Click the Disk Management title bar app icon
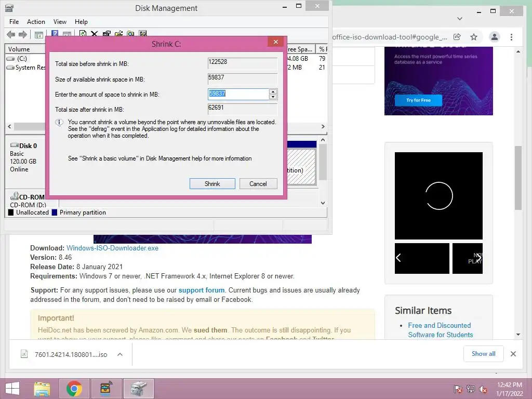 pos(9,8)
